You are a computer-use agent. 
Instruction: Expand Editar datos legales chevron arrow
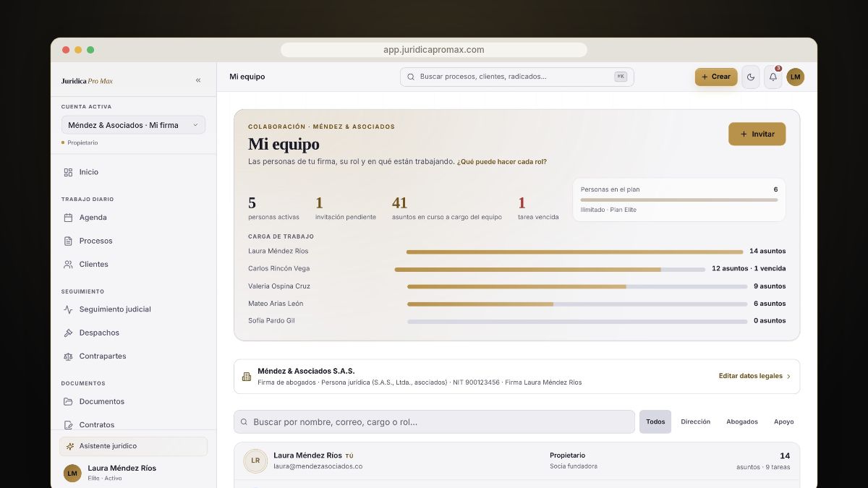click(x=788, y=377)
